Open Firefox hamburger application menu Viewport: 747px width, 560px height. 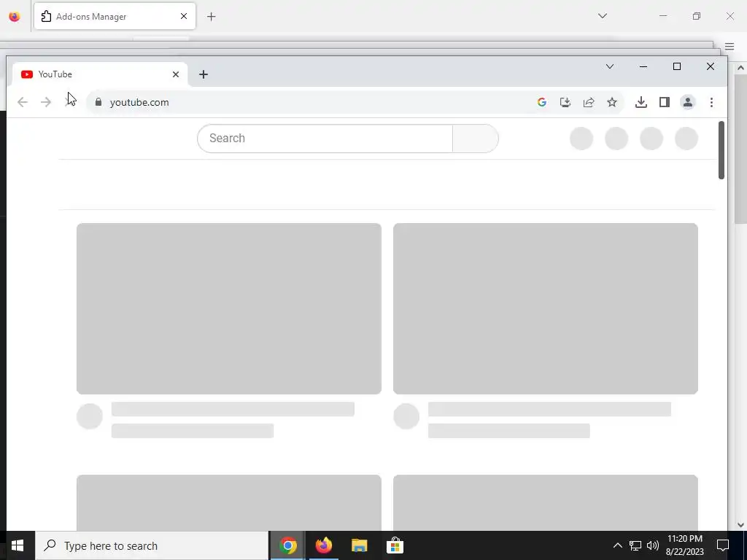pos(729,46)
